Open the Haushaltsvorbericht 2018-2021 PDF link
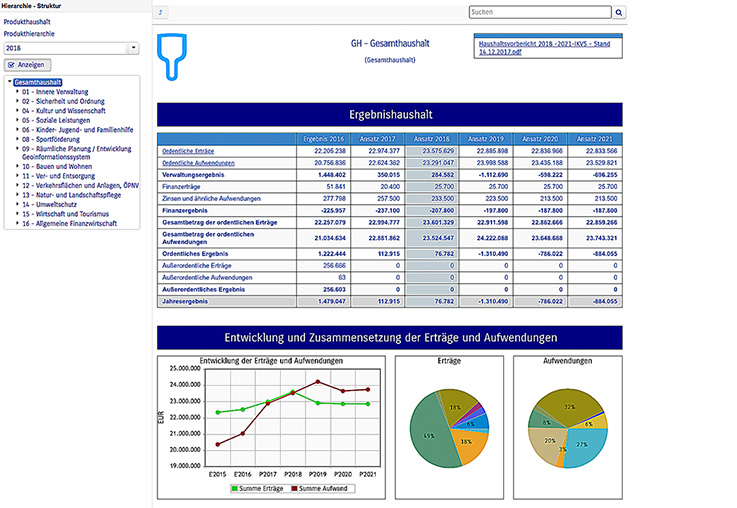This screenshot has height=508, width=737. point(543,48)
